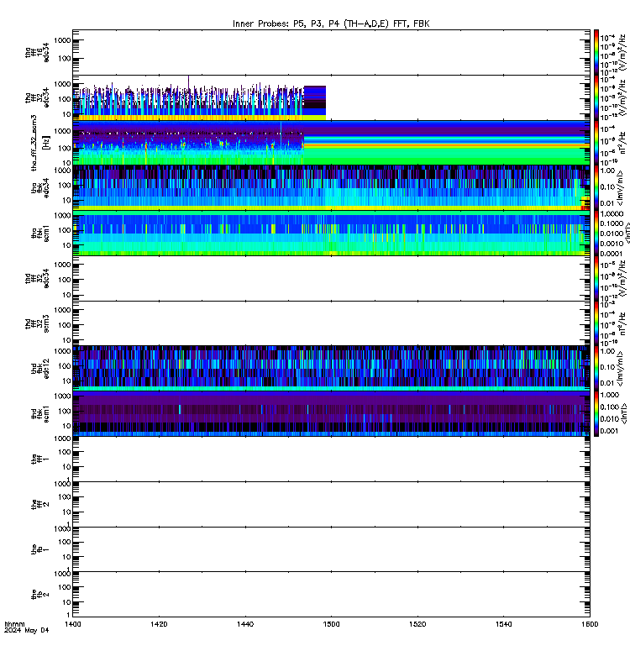This screenshot has width=630, height=672.
Task: Click the color bar beside tha fff 32 edc34
Action: pos(596,97)
